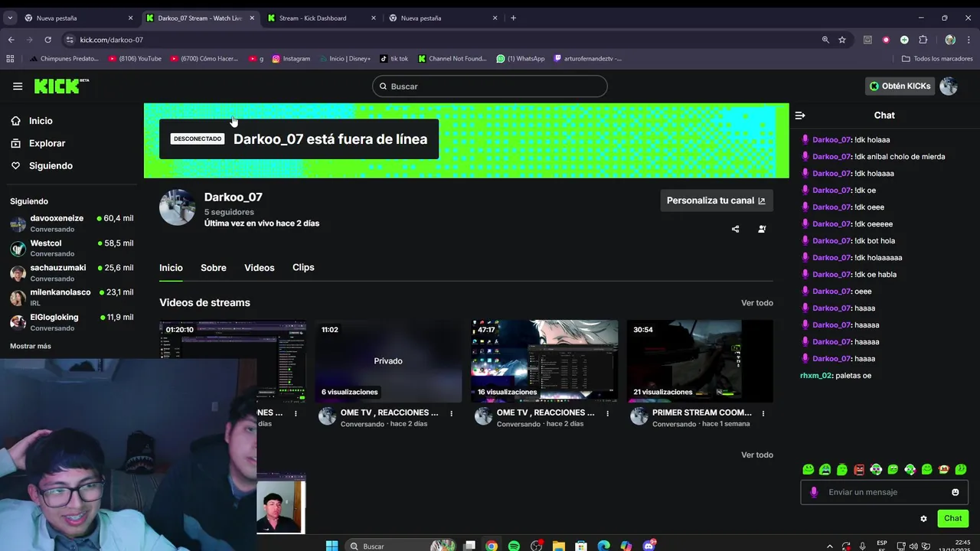Click the green Chat send button
This screenshot has height=551, width=980.
[x=953, y=518]
